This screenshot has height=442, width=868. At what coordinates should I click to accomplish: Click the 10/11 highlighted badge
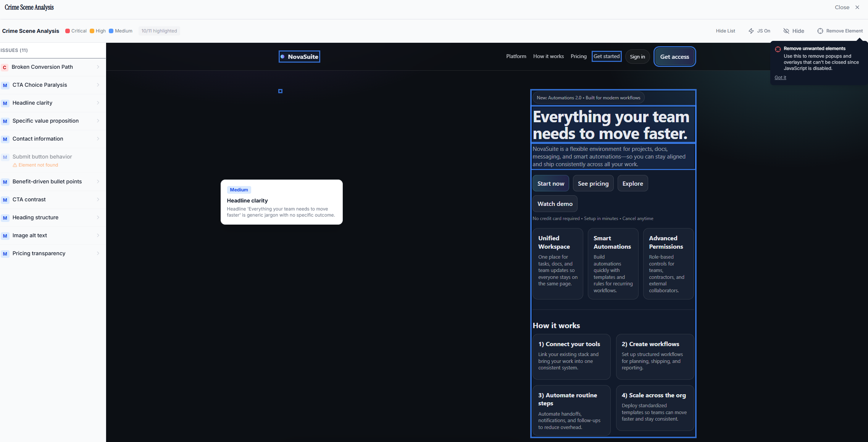(159, 31)
